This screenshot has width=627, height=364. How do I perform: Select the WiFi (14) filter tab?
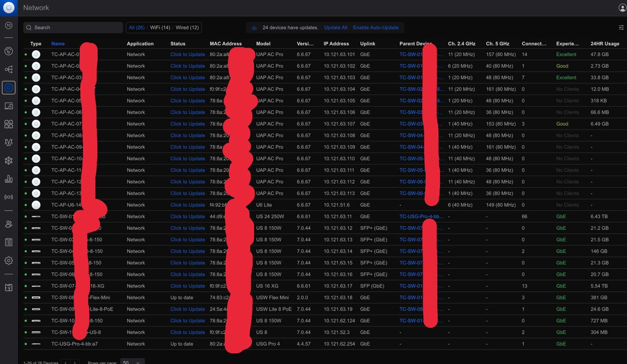[160, 27]
